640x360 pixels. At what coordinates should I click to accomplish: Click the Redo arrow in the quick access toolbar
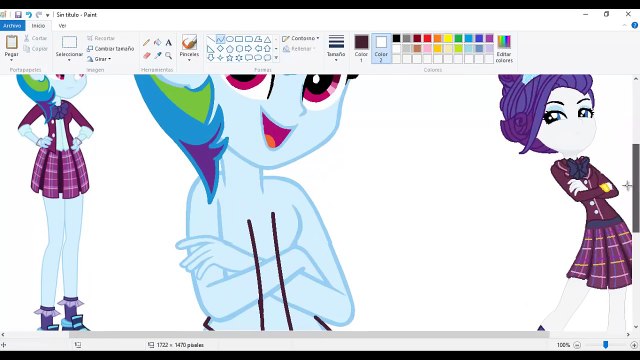(x=39, y=15)
